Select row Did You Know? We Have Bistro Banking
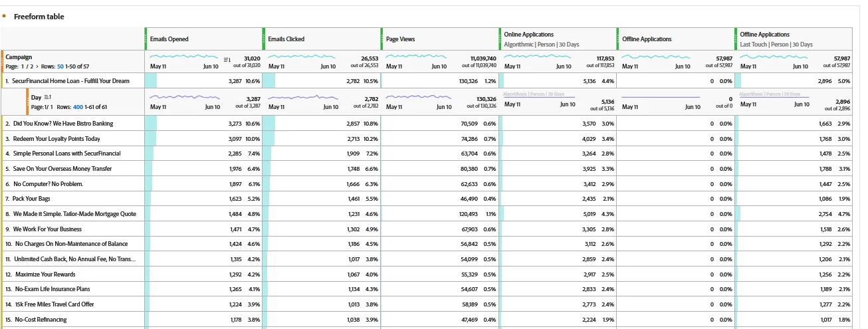The height and width of the screenshot is (329, 868). 74,124
